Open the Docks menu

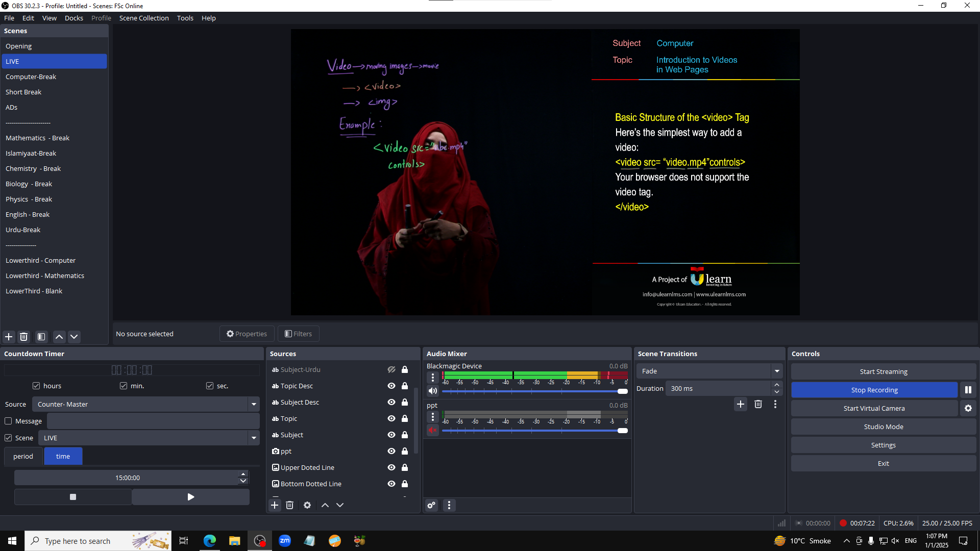(74, 18)
